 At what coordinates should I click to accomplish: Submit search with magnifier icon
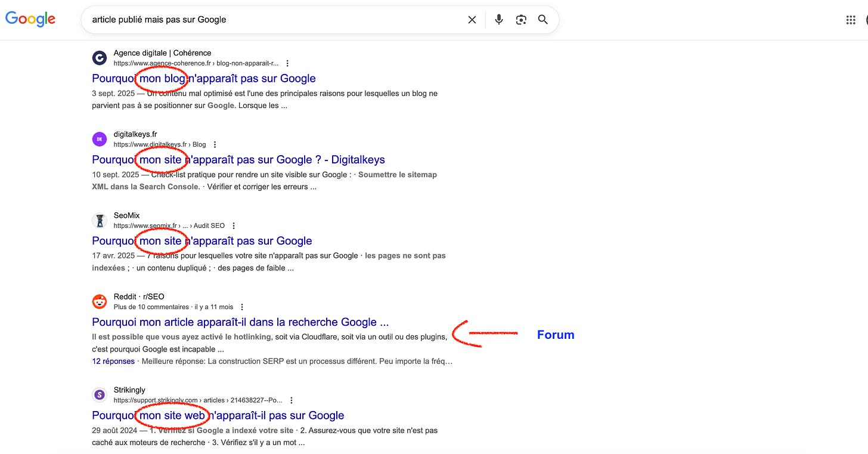tap(542, 20)
